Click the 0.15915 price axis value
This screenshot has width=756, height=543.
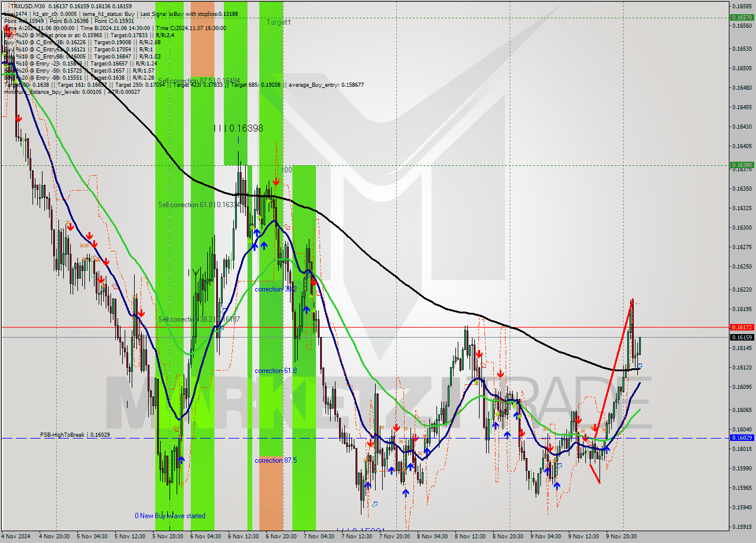(x=742, y=526)
